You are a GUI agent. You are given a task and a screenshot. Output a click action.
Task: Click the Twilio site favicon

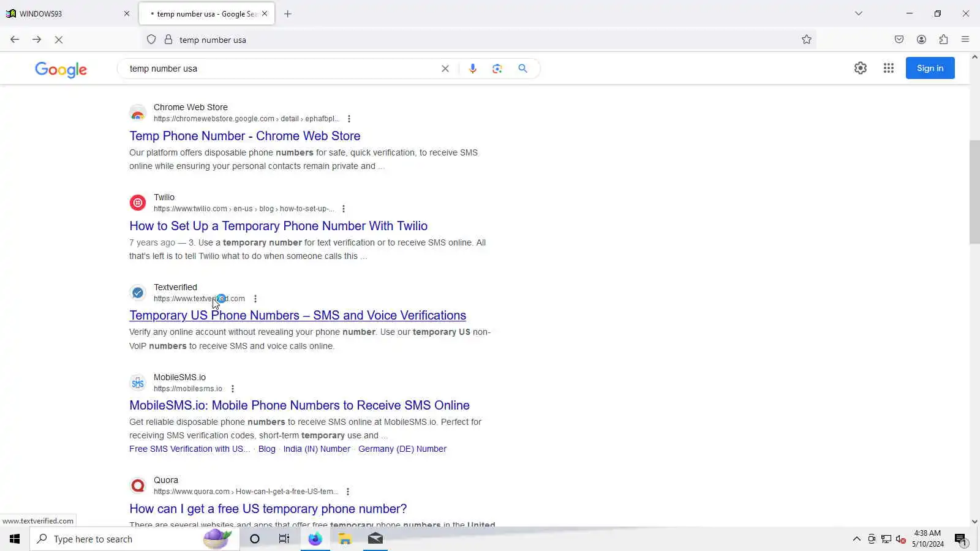138,203
